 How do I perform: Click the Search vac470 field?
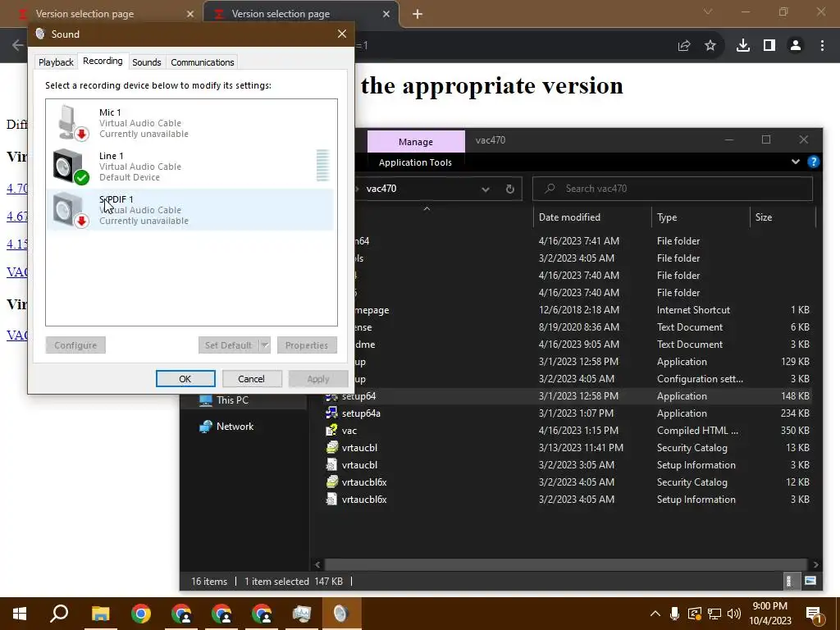[x=673, y=189]
